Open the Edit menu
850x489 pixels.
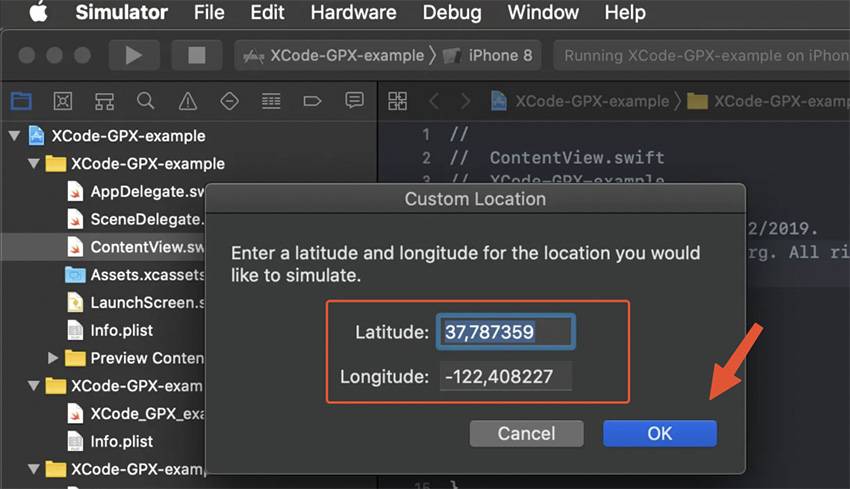267,12
